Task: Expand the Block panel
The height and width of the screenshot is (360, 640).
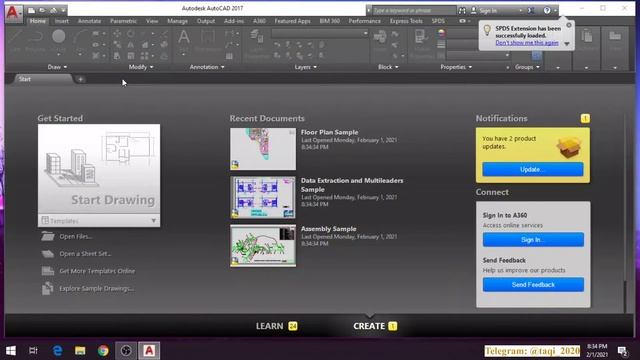Action: tap(388, 67)
